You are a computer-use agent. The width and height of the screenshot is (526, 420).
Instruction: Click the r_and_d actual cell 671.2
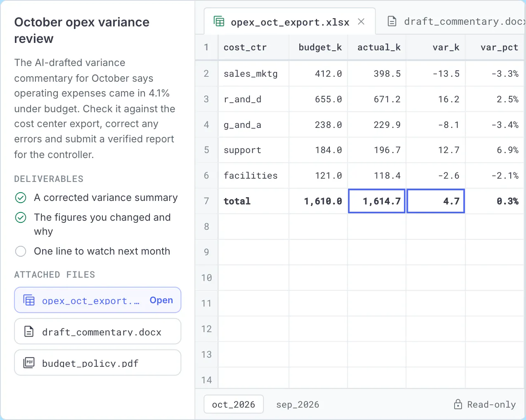pos(377,99)
